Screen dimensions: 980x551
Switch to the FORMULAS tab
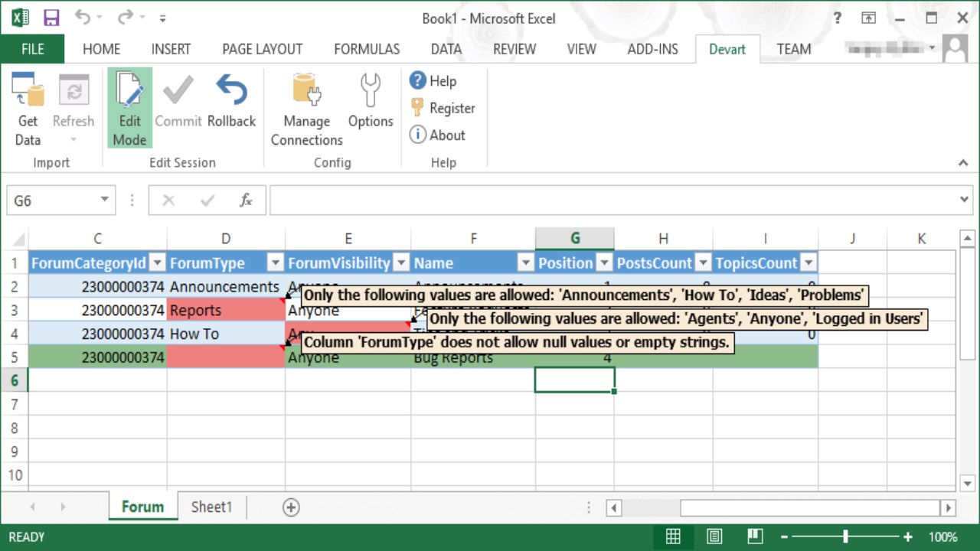click(367, 49)
